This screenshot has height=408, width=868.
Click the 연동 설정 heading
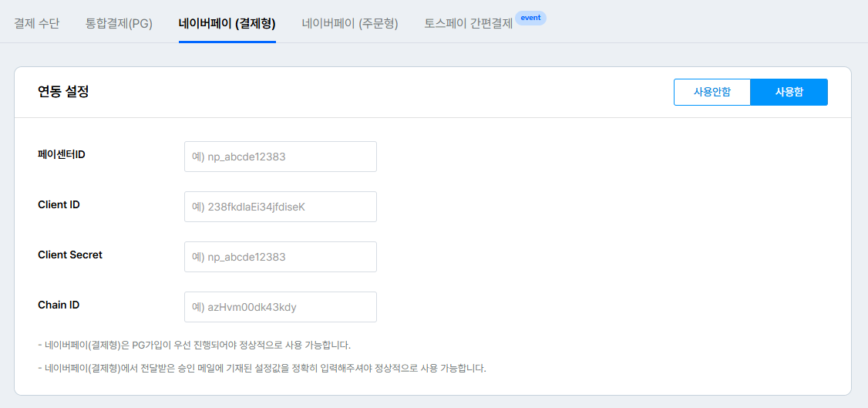(63, 92)
